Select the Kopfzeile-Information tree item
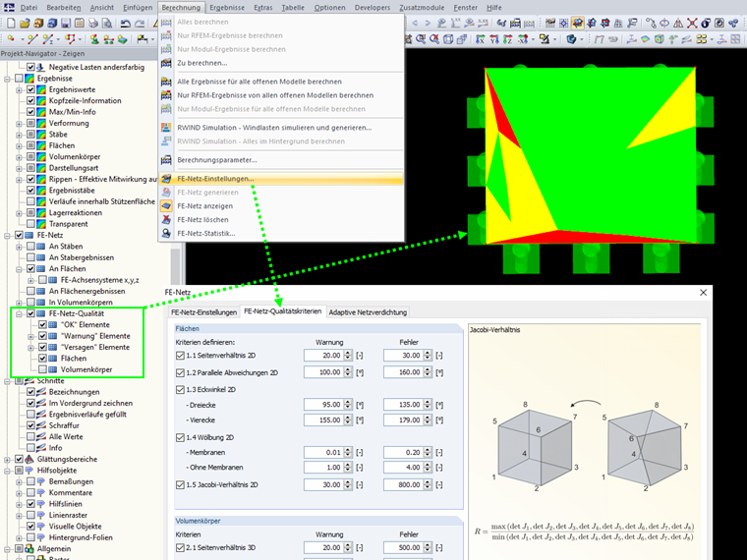This screenshot has height=560, width=747. (85, 100)
